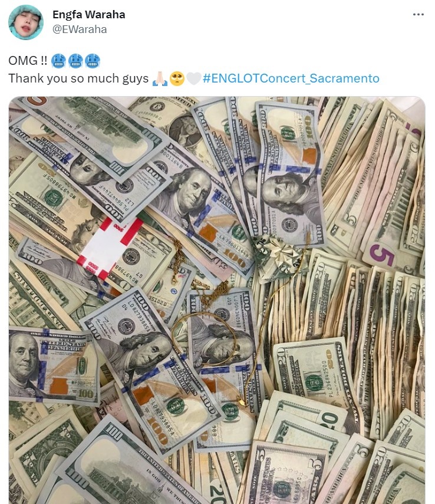
Task: Open the @EWaraha handle link
Action: point(80,29)
